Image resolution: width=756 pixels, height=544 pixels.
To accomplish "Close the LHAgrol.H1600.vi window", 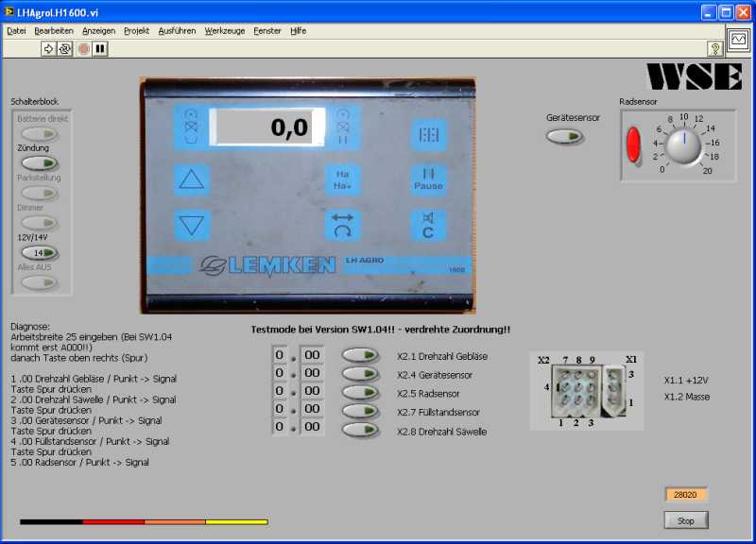I will pyautogui.click(x=744, y=12).
